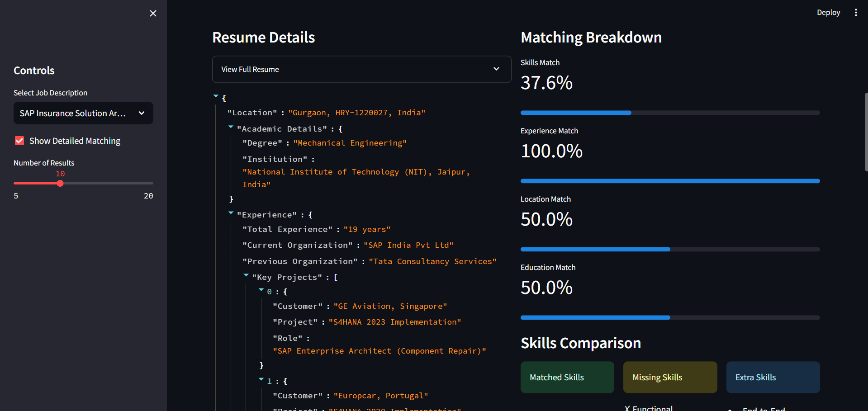
Task: Click the "GE Aviation, Singapore" customer value
Action: (x=390, y=306)
